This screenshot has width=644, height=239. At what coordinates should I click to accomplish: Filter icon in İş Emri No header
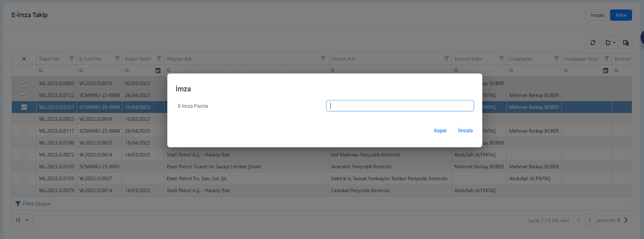[x=118, y=58]
